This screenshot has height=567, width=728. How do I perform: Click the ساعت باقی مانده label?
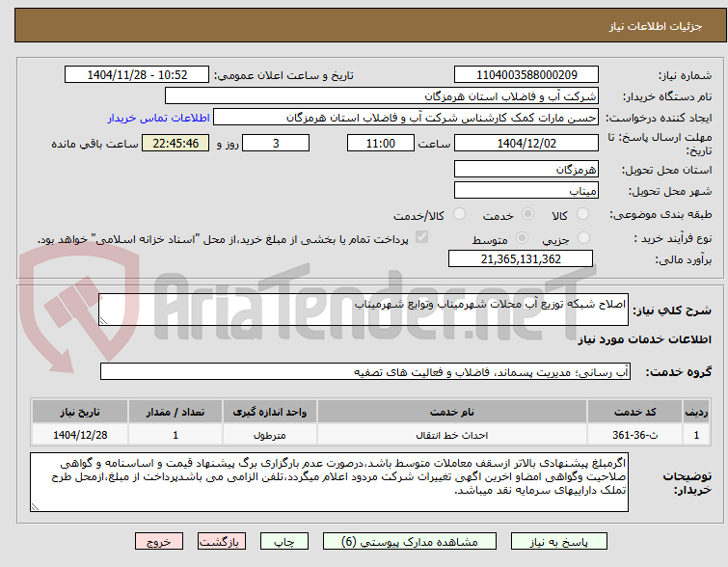94,144
